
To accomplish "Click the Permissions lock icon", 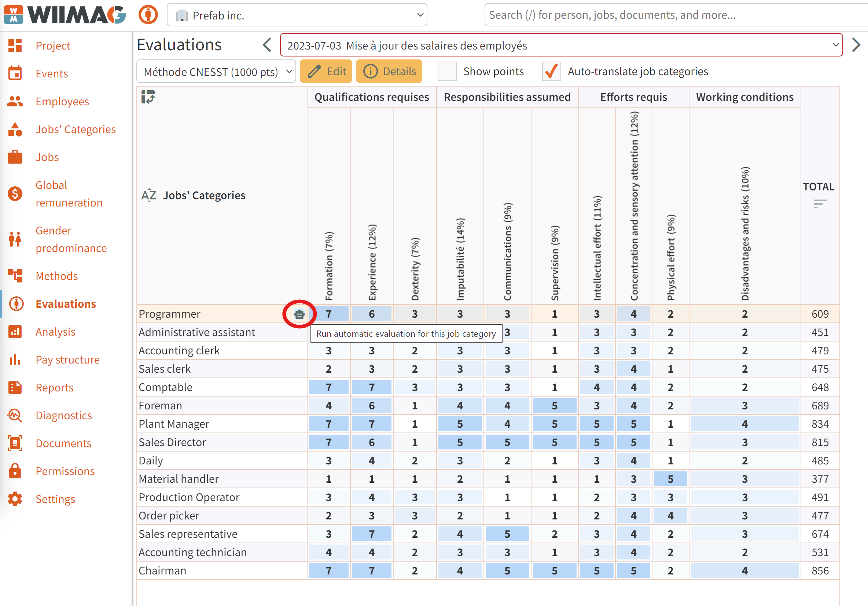I will click(15, 471).
